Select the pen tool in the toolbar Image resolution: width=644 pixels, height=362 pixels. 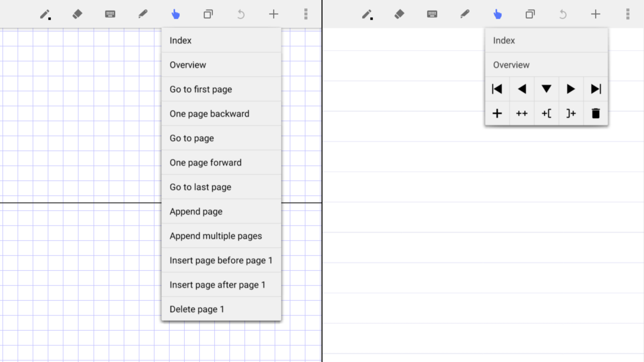click(x=45, y=14)
